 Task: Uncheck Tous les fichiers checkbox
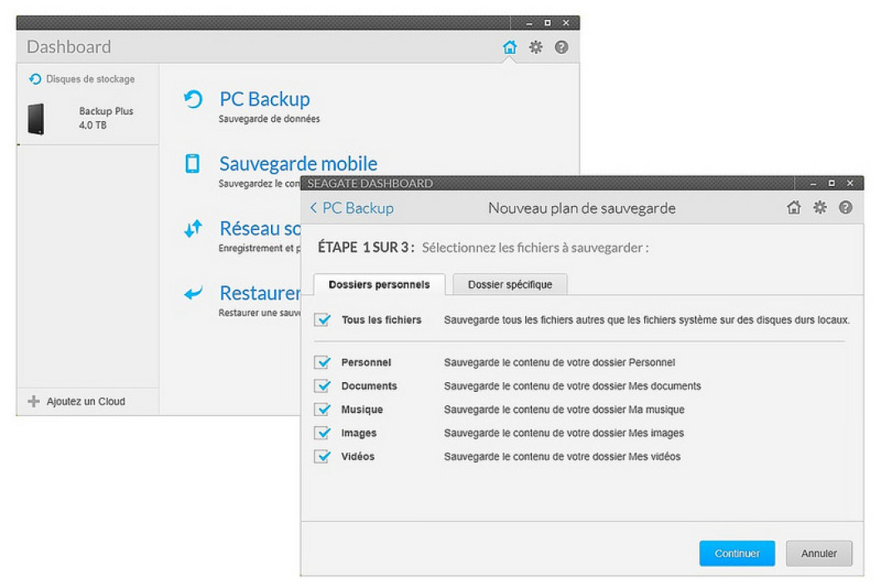(x=322, y=320)
